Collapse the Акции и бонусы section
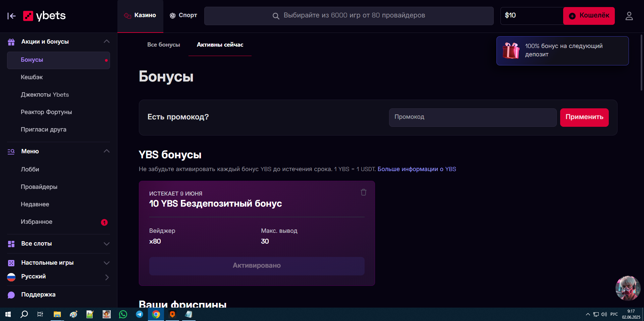Image resolution: width=644 pixels, height=321 pixels. pyautogui.click(x=107, y=41)
